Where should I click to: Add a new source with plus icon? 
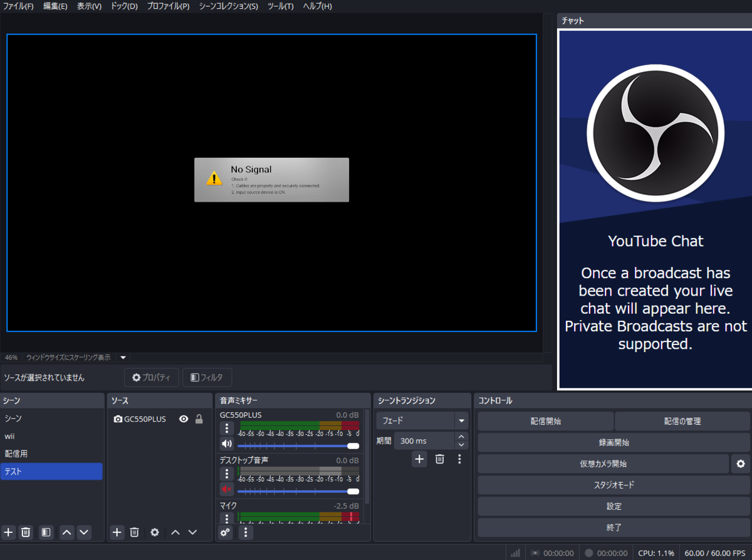pyautogui.click(x=117, y=532)
